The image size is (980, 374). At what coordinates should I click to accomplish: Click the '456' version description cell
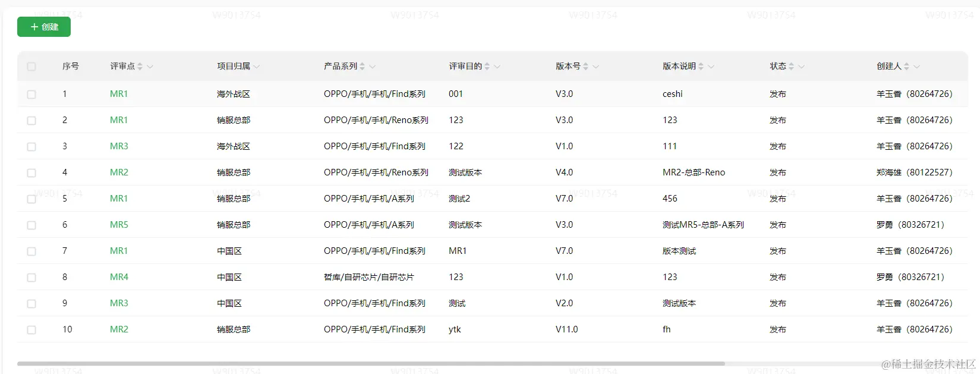670,199
